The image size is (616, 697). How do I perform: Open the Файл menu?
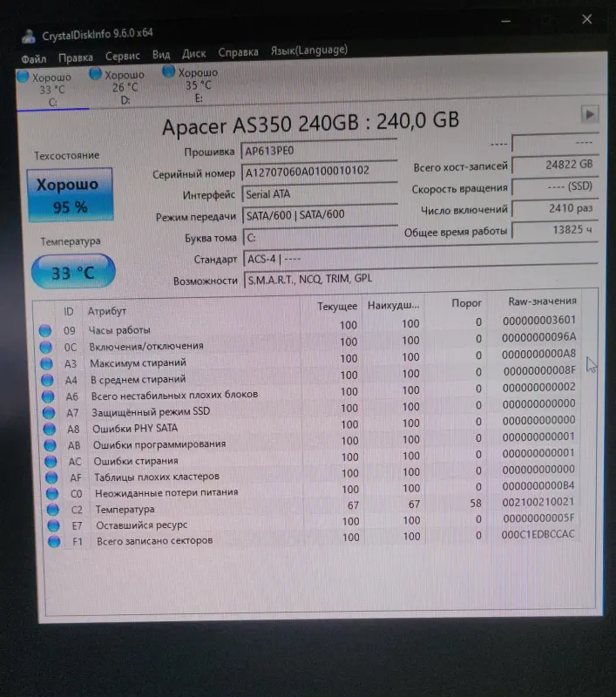point(34,58)
